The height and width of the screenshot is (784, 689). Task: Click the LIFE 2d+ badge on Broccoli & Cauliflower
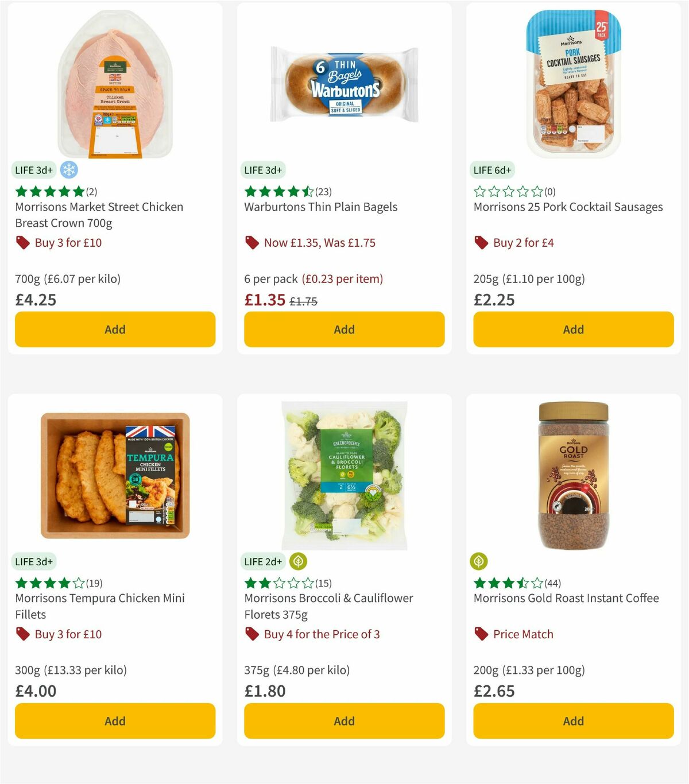pyautogui.click(x=263, y=561)
